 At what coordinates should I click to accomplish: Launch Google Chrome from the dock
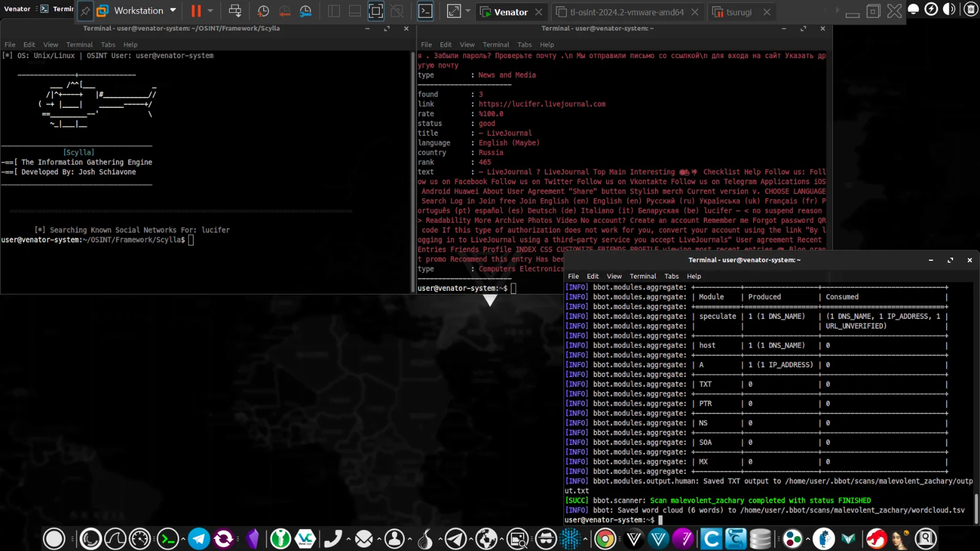605,539
